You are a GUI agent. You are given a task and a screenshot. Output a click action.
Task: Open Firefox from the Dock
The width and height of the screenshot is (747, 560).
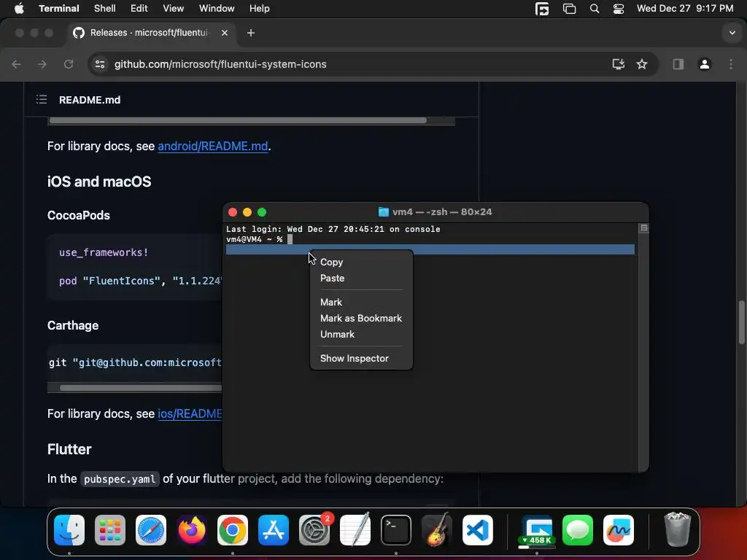(x=192, y=530)
